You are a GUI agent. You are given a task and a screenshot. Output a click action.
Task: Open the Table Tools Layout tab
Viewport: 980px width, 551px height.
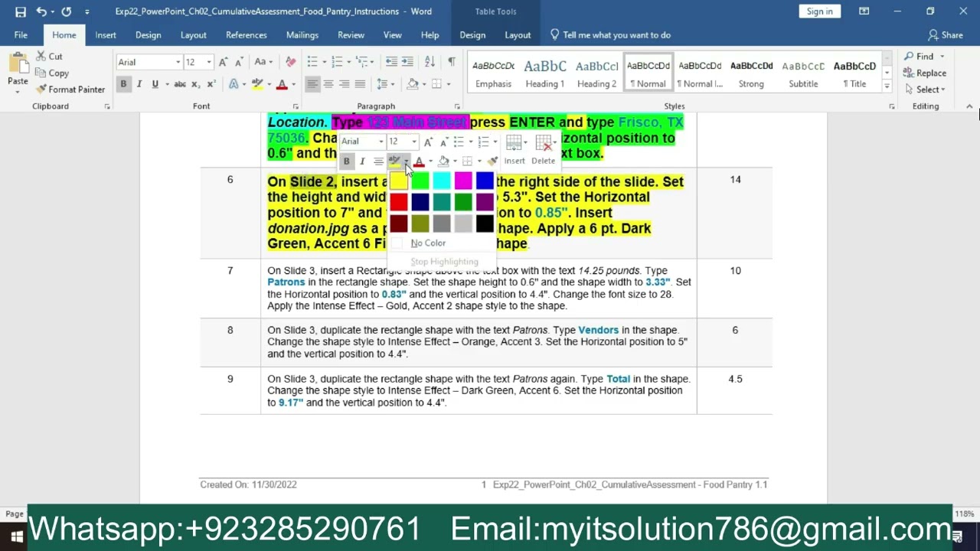point(518,35)
